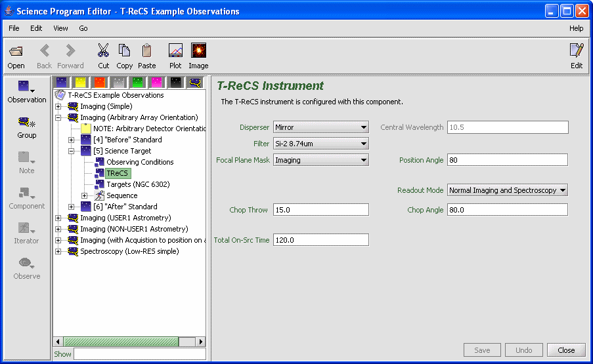
Task: Select the TReCS tree node
Action: tap(118, 173)
